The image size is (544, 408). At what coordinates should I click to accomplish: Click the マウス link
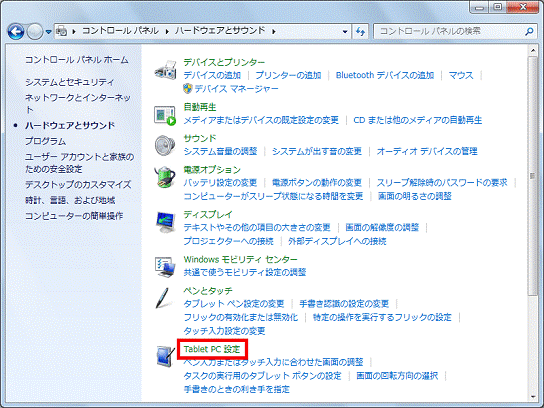point(461,75)
